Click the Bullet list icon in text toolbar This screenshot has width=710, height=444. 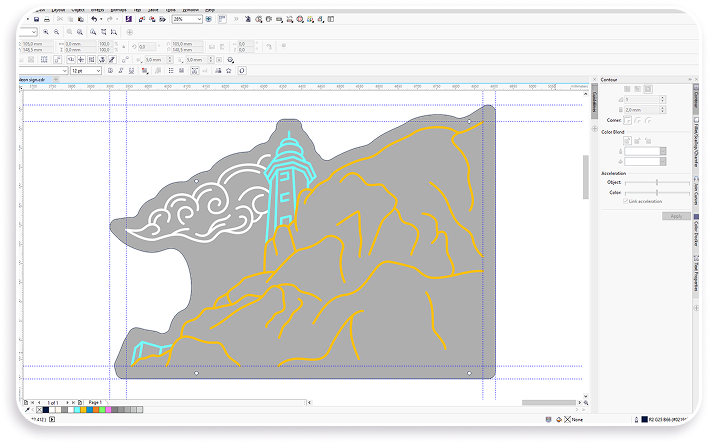(171, 71)
